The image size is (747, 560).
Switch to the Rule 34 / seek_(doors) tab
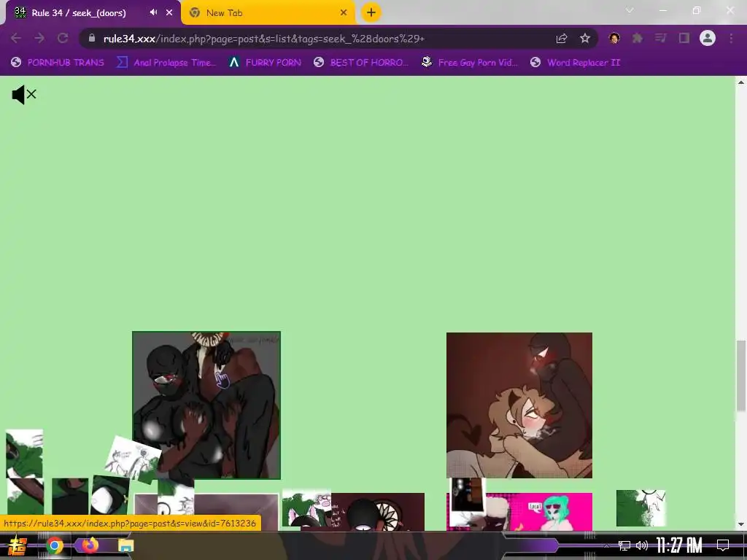(x=79, y=13)
